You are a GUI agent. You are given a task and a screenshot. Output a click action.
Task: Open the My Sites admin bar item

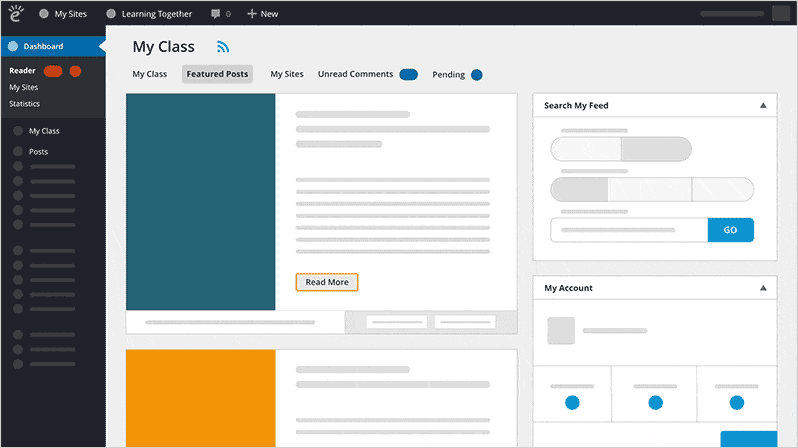(63, 14)
